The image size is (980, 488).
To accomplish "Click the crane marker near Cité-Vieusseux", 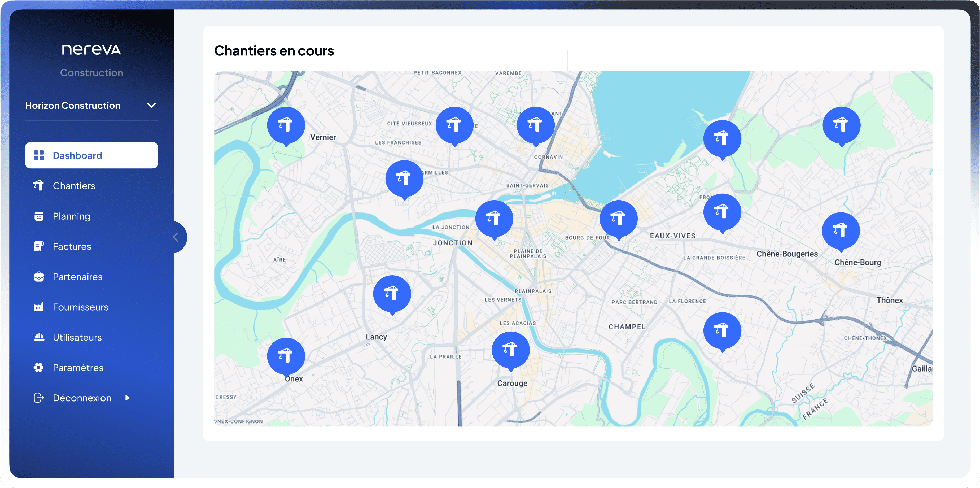I will click(454, 125).
